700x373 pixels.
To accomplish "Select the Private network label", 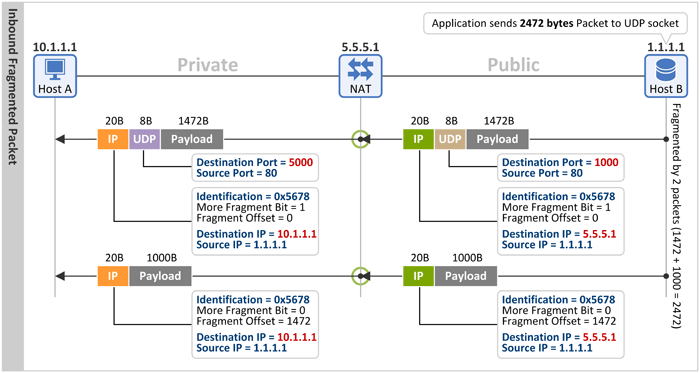I will [208, 65].
